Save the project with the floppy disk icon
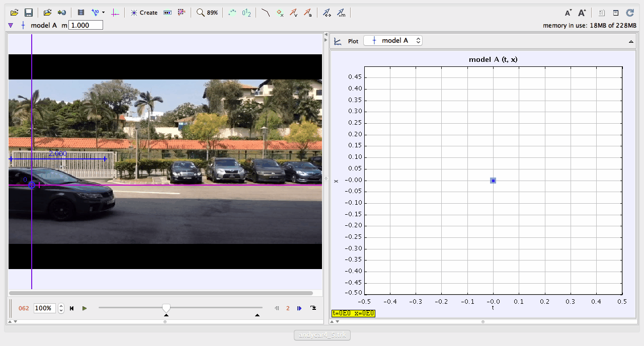Screen dimensions: 644x346 click(29, 13)
